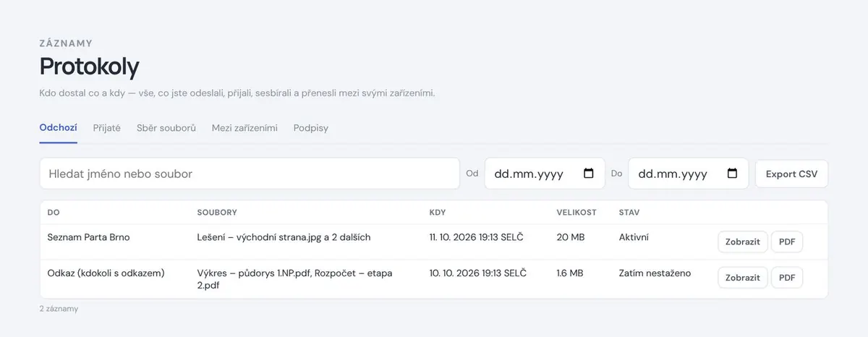Screen dimensions: 868x337
Task: Click the DO column header
Action: [x=54, y=213]
